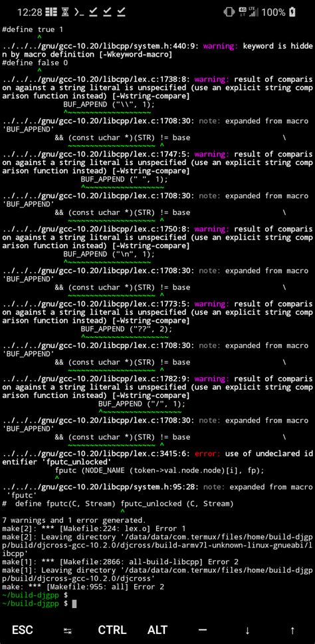Tap the red 'error:' label in output
The height and width of the screenshot is (644, 315).
click(x=208, y=454)
